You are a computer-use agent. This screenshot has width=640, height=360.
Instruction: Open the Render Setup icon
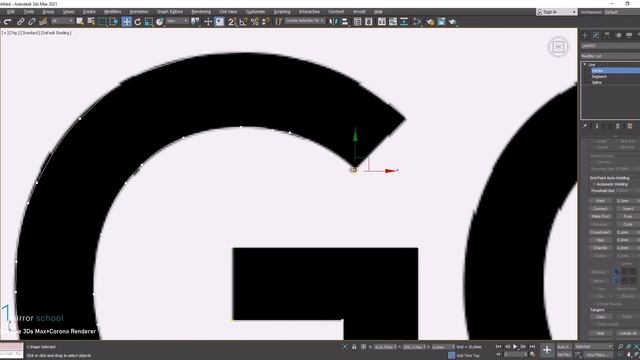[x=430, y=22]
